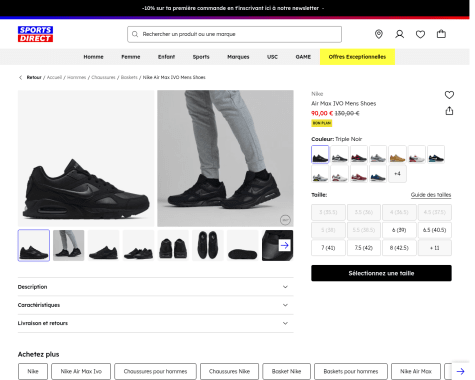Select size 6 (39)
This screenshot has width=475, height=380.
[x=399, y=230]
